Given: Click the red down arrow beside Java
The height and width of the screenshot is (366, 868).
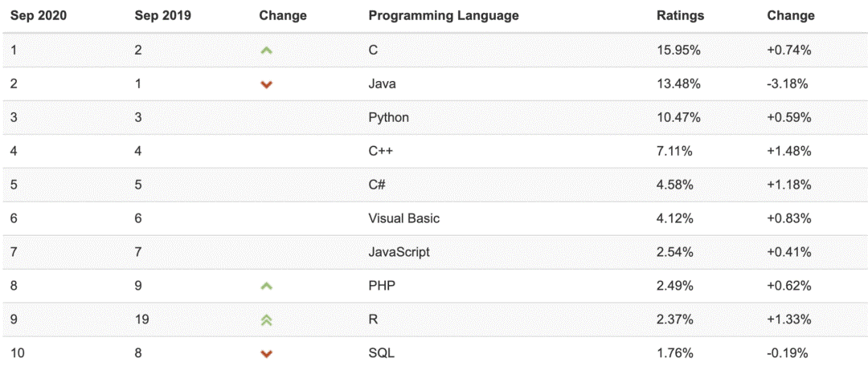Looking at the screenshot, I should pyautogui.click(x=267, y=84).
